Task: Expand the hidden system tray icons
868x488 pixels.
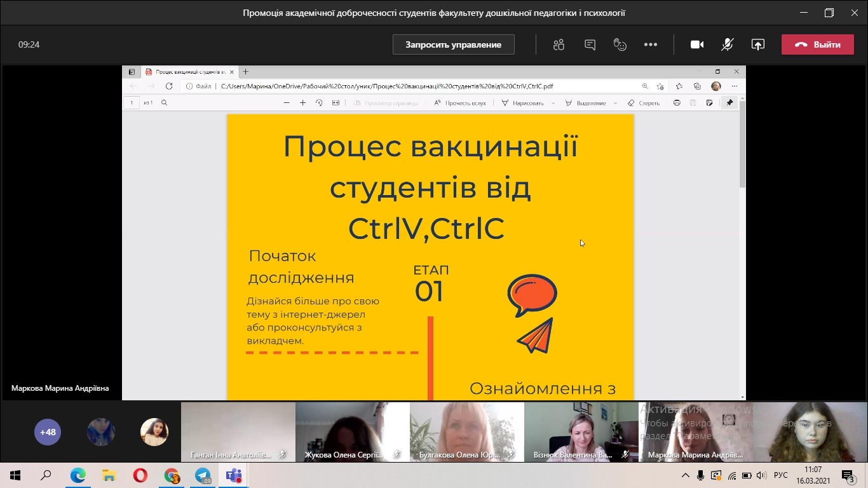Action: (685, 475)
